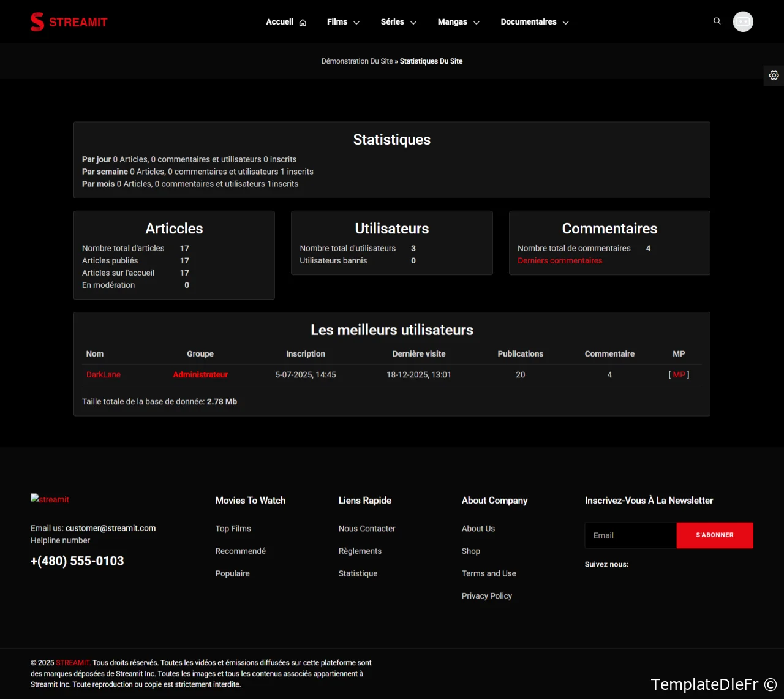Open DarkLane user profile link
784x699 pixels.
(x=104, y=374)
